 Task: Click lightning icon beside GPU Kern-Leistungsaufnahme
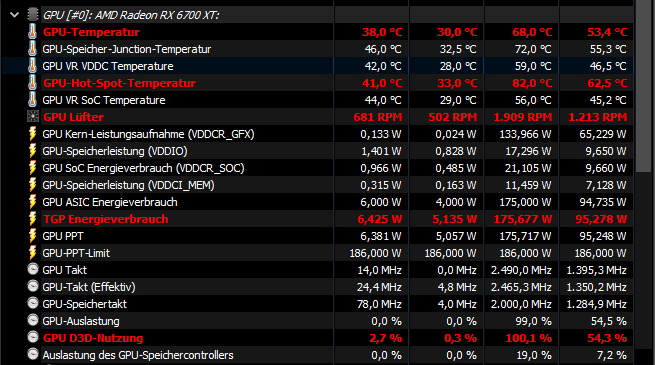(33, 134)
